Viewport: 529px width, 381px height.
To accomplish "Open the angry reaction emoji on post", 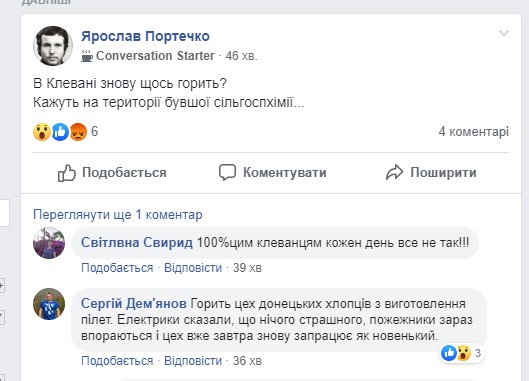I will tap(78, 132).
